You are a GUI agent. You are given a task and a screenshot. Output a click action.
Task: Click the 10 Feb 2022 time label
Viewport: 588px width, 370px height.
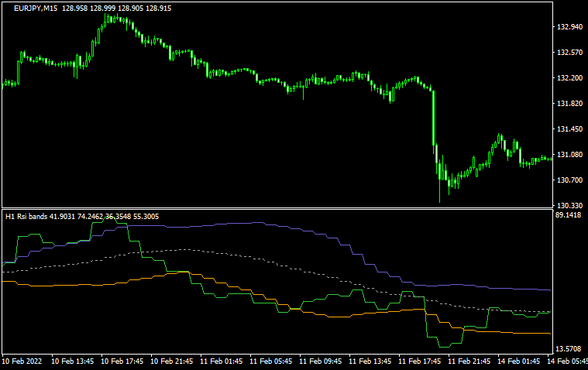[22, 361]
